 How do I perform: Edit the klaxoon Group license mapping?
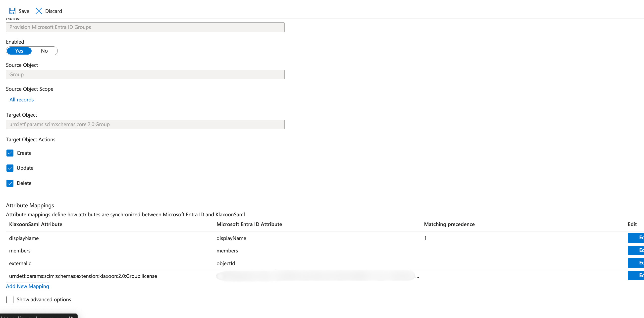click(x=636, y=276)
